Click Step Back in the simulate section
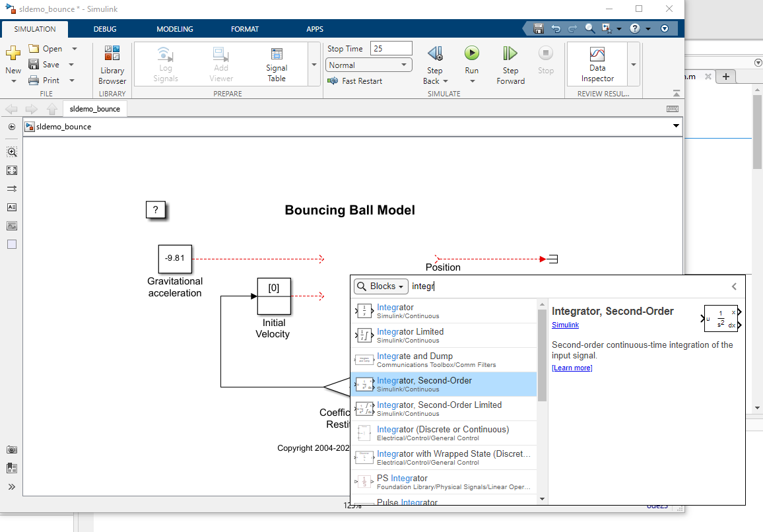Viewport: 763px width, 532px height. (x=434, y=65)
